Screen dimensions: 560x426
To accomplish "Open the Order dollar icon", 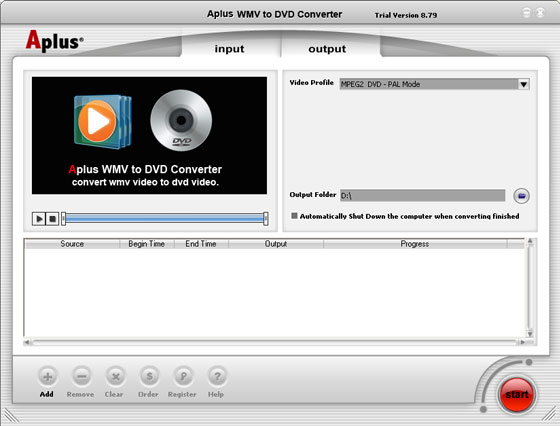I will (x=149, y=376).
